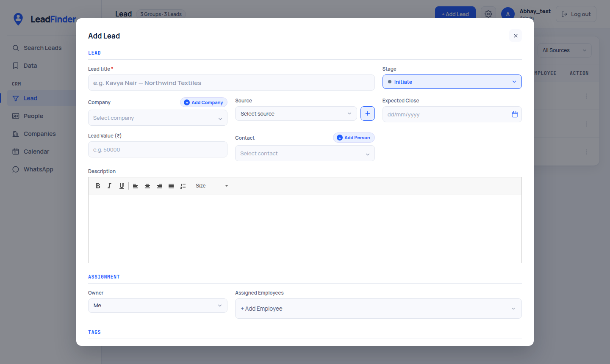Toggle underline formatting in description editor
The image size is (610, 364).
click(x=122, y=186)
